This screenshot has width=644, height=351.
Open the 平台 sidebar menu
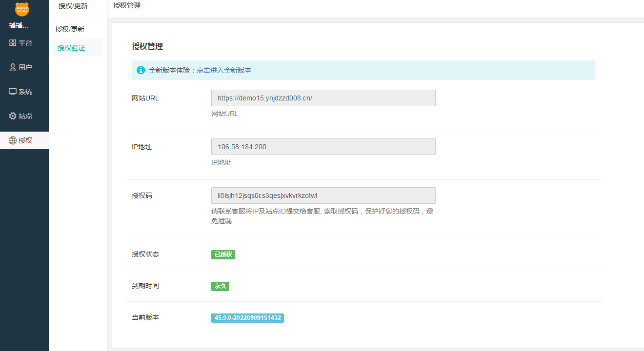24,43
